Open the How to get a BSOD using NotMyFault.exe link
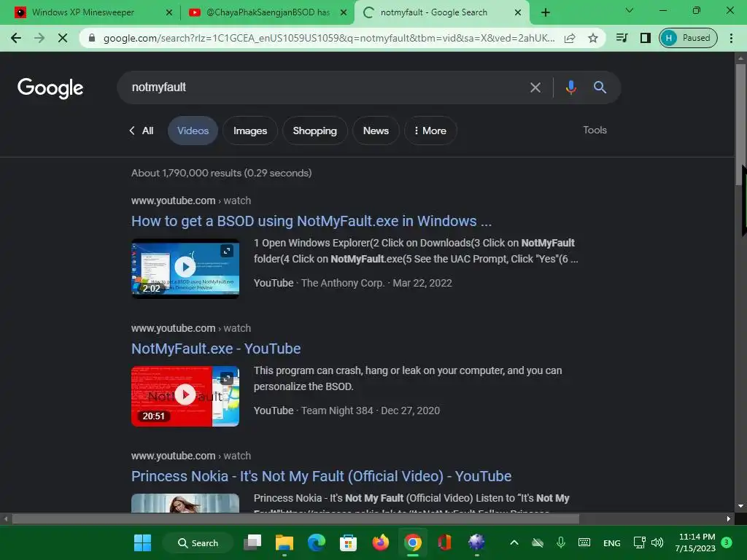This screenshot has height=560, width=747. tap(311, 221)
